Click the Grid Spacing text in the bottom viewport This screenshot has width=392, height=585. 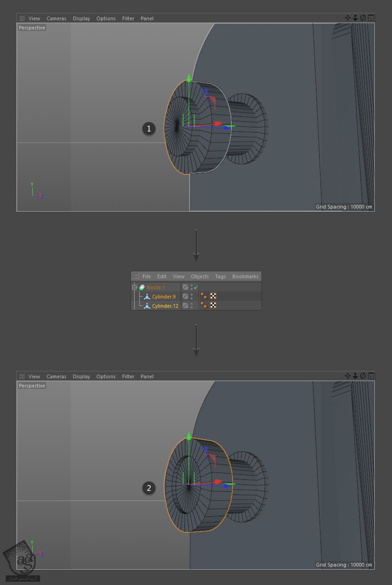click(344, 565)
